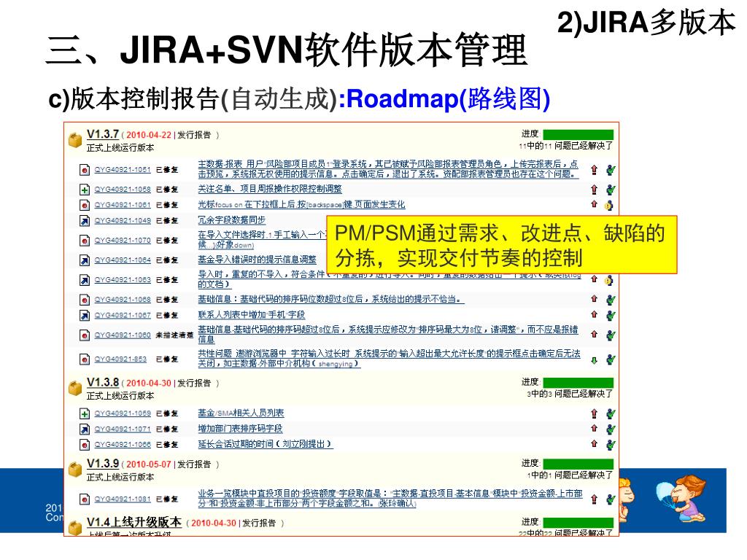
Task: Click the package icon beside V1.4上线升级版本
Action: coord(75,528)
